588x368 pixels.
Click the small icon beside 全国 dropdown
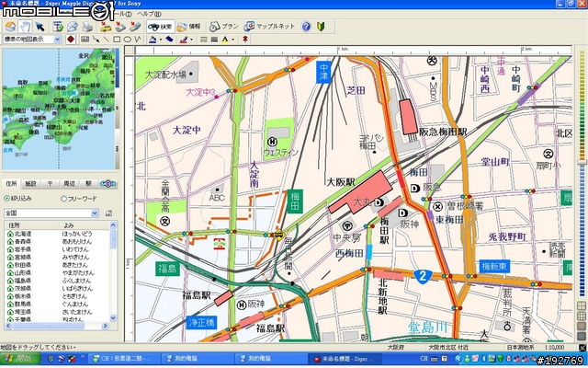[108, 213]
